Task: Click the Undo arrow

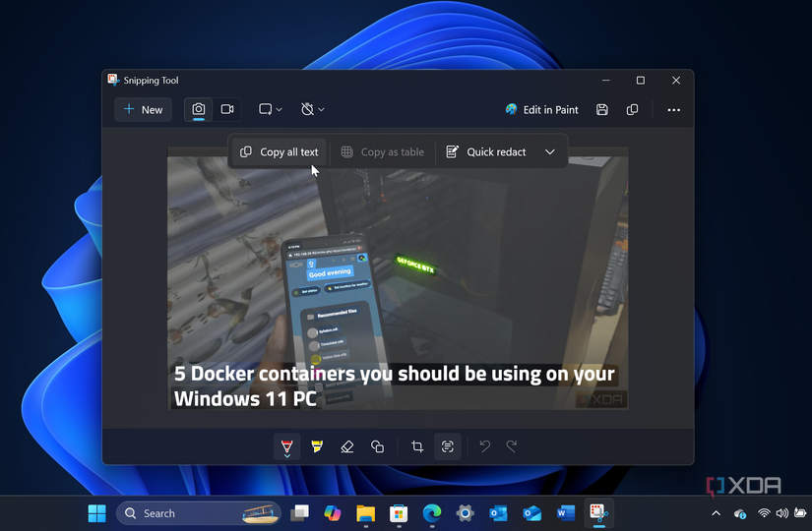Action: tap(484, 446)
